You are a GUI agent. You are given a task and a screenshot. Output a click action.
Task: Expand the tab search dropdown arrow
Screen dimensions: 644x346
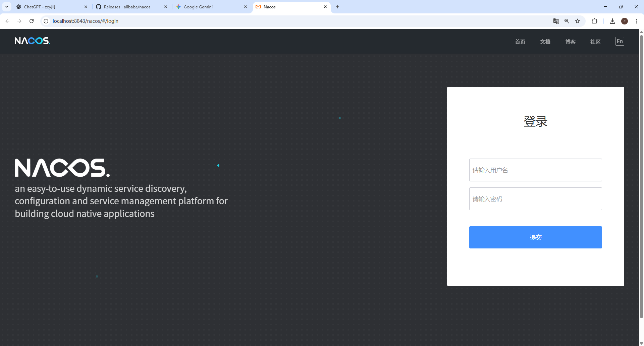[x=7, y=7]
